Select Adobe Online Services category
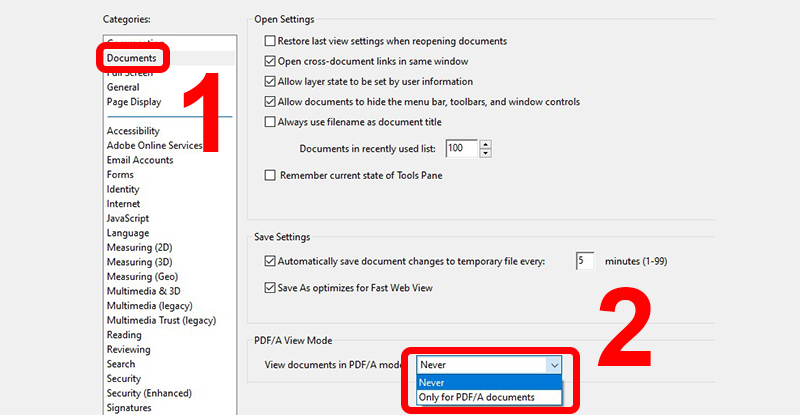 (153, 146)
